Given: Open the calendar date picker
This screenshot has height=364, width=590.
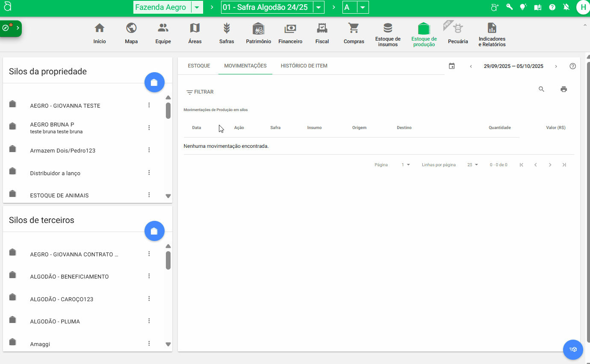Looking at the screenshot, I should (x=451, y=66).
